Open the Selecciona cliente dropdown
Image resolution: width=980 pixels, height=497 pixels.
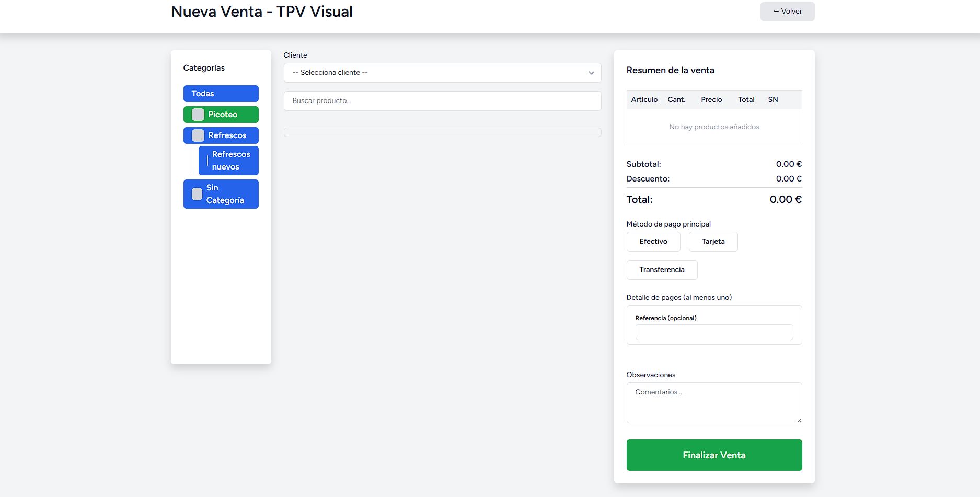point(442,73)
